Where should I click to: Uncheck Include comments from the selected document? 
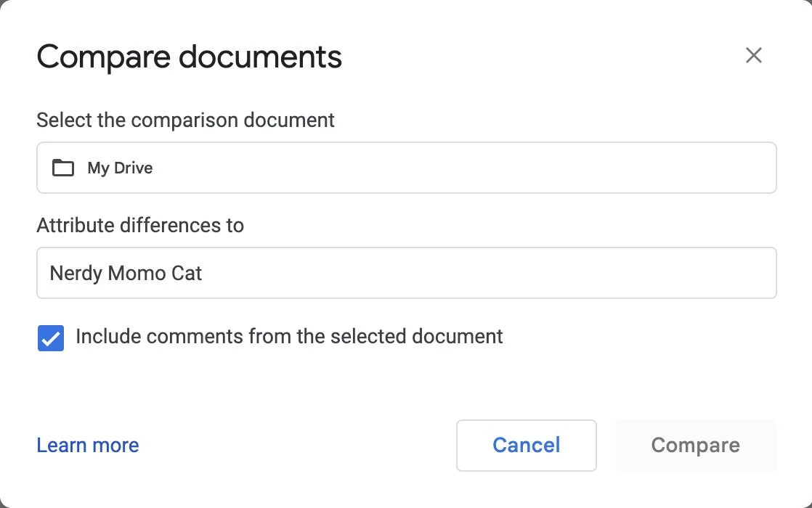(51, 338)
